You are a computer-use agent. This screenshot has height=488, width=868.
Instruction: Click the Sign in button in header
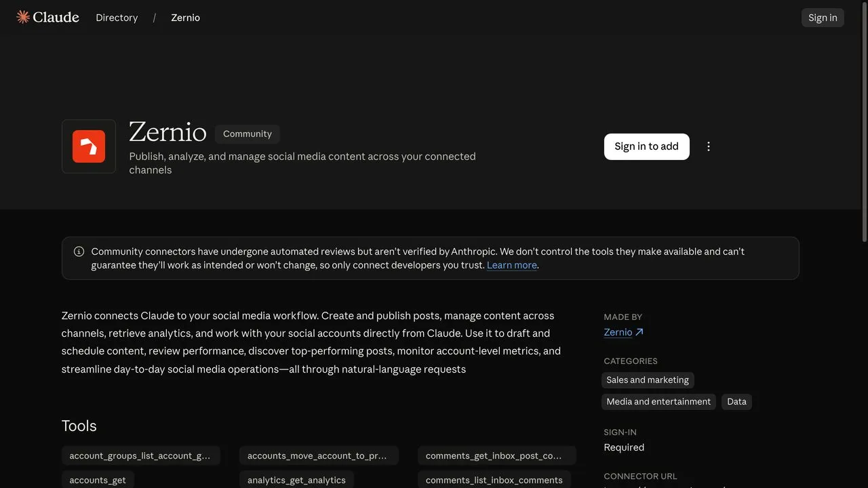823,18
